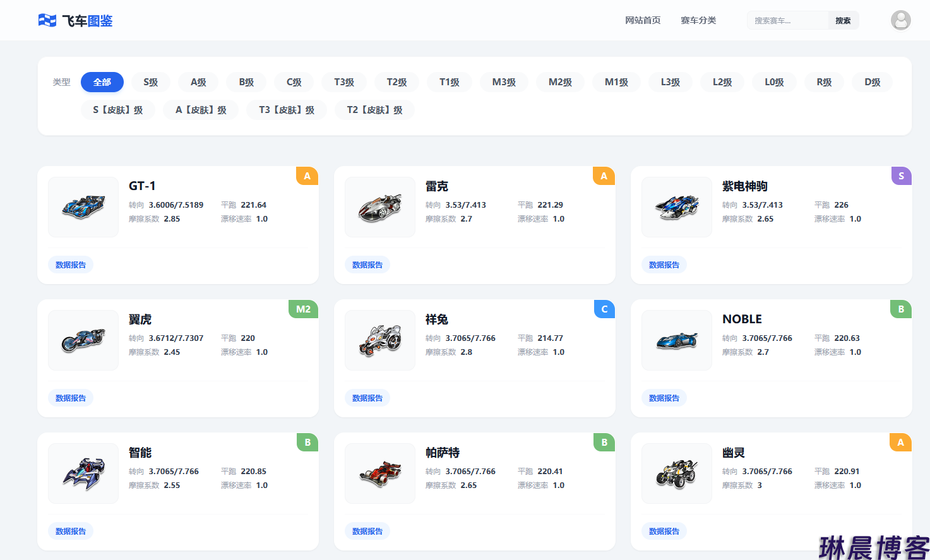Click the 智能 car thumbnail image
The height and width of the screenshot is (560, 930).
tap(83, 474)
